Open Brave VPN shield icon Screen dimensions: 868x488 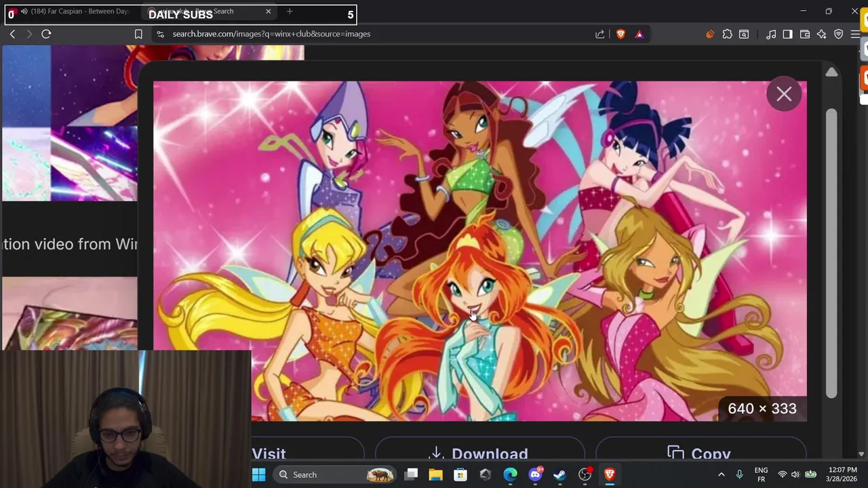[x=839, y=34]
